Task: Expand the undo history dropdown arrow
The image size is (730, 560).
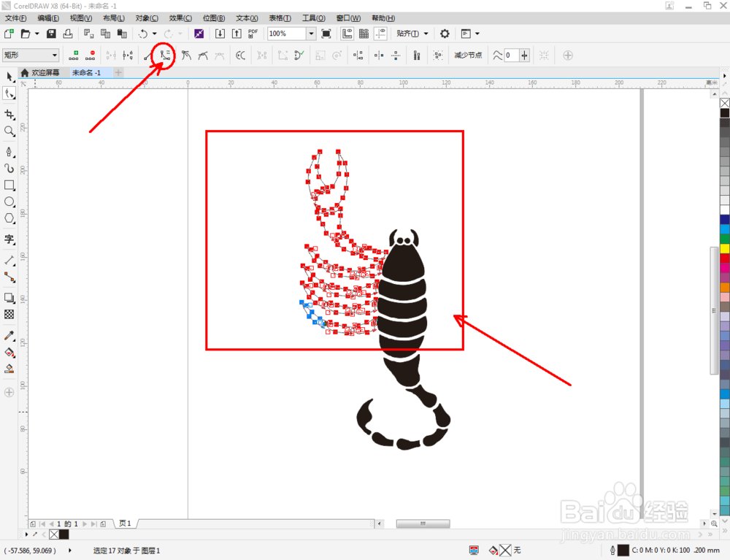Action: (155, 34)
